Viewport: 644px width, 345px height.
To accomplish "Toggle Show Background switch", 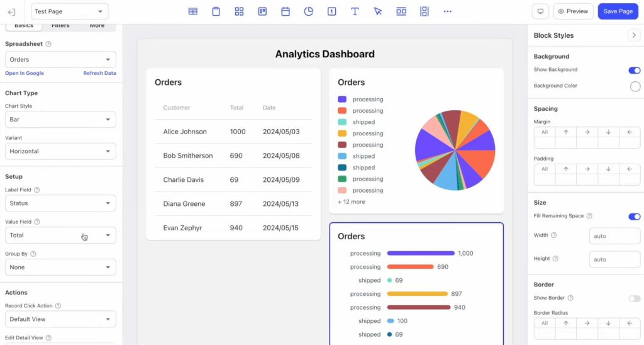I will pyautogui.click(x=634, y=71).
